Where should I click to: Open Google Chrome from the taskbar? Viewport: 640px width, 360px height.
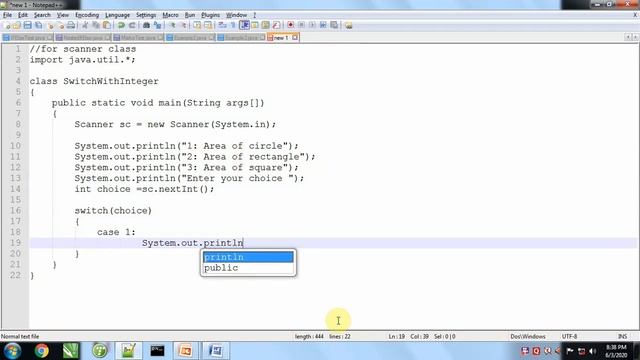[42, 351]
